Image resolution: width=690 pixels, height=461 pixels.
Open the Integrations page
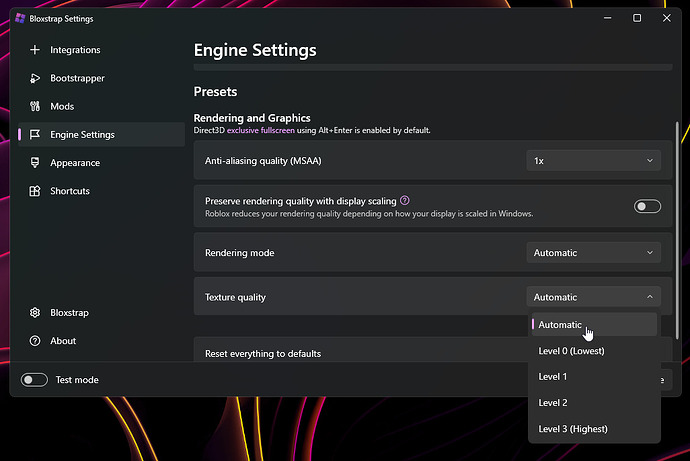point(102,50)
